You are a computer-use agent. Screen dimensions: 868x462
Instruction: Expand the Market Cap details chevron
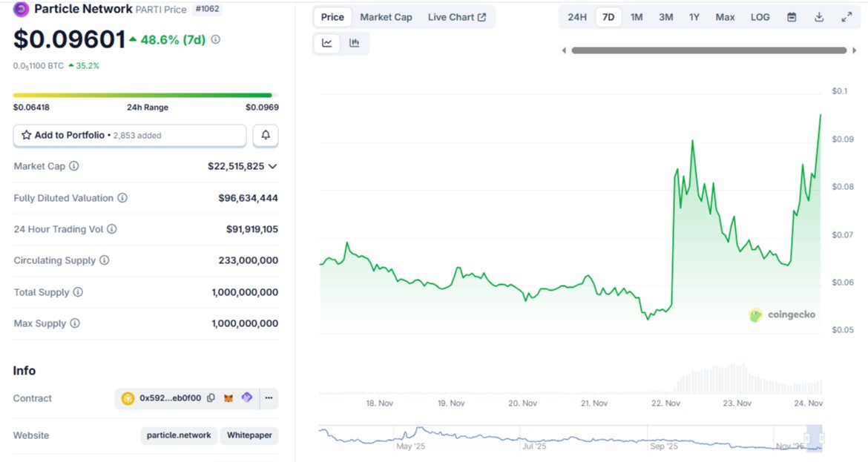[x=273, y=166]
